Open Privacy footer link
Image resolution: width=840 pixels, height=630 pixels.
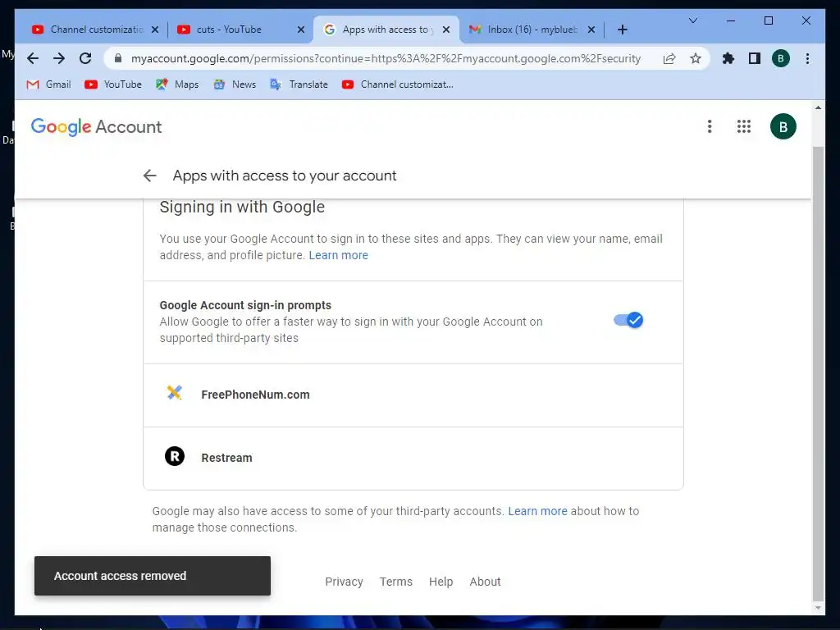[x=344, y=582]
